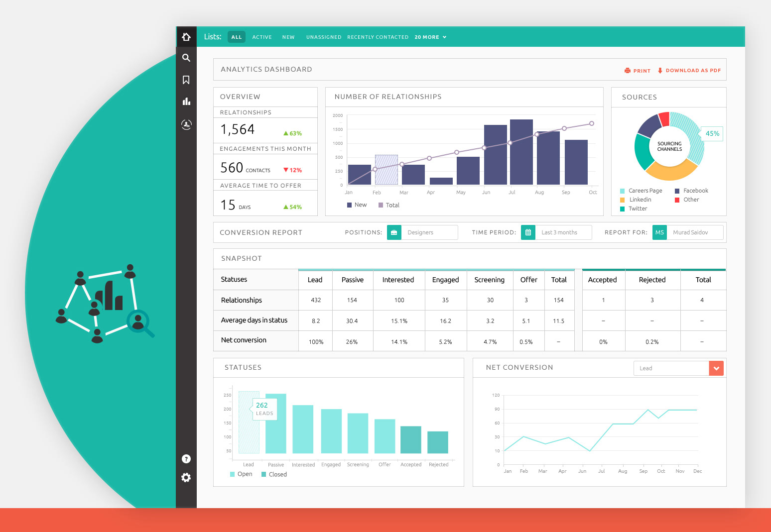The height and width of the screenshot is (532, 771).
Task: Select the ALL lists tab
Action: [237, 37]
